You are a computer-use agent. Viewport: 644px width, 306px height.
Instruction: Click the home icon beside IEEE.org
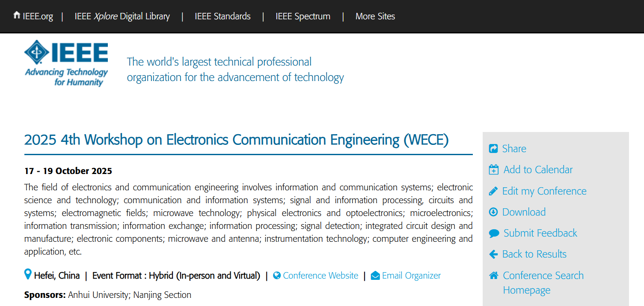[x=17, y=15]
